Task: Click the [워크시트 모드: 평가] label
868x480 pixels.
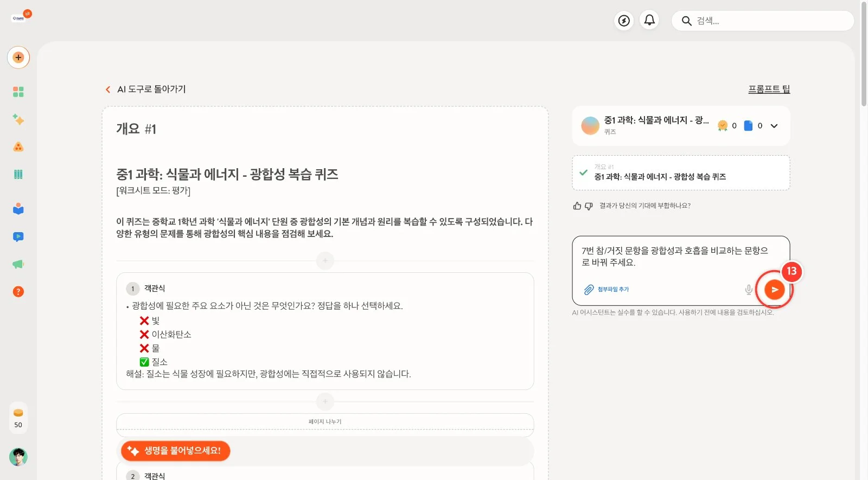Action: point(154,191)
